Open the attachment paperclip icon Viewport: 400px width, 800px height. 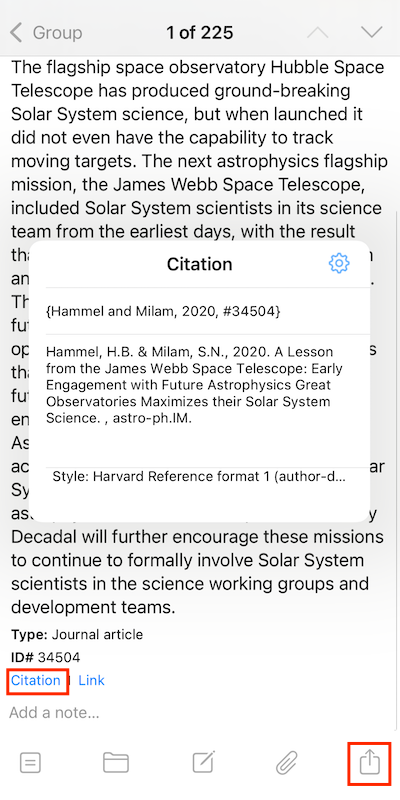(287, 763)
